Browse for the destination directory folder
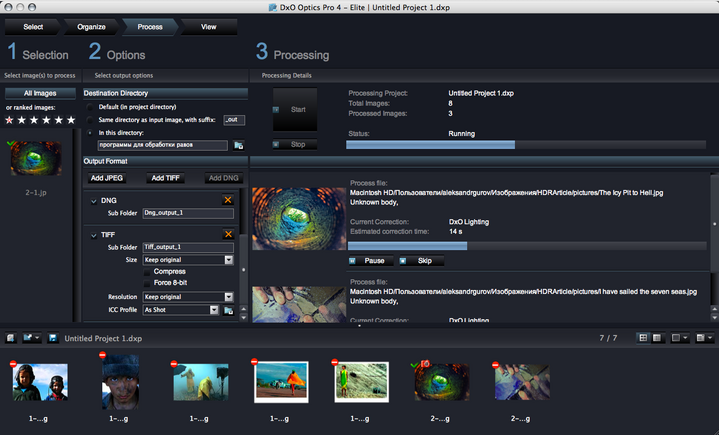Image resolution: width=719 pixels, height=435 pixels. [239, 145]
